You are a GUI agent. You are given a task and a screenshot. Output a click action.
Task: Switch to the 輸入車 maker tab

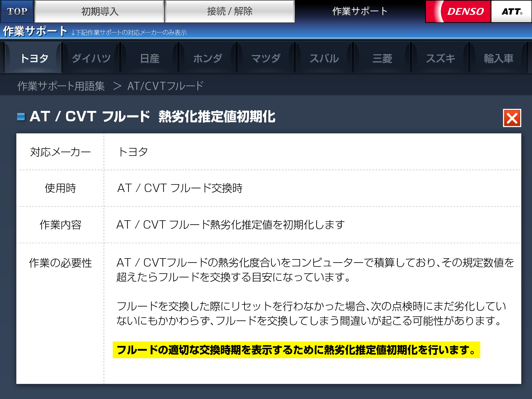point(498,58)
